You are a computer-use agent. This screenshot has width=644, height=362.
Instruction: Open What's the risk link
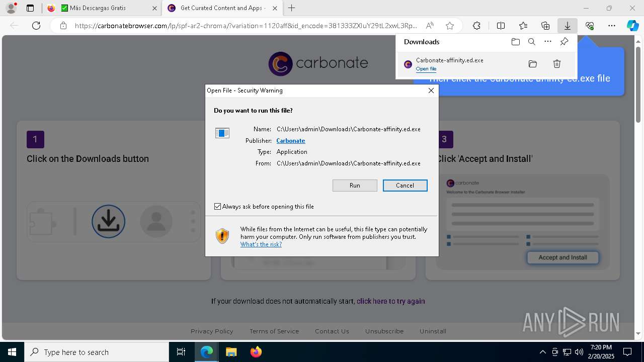pyautogui.click(x=261, y=244)
